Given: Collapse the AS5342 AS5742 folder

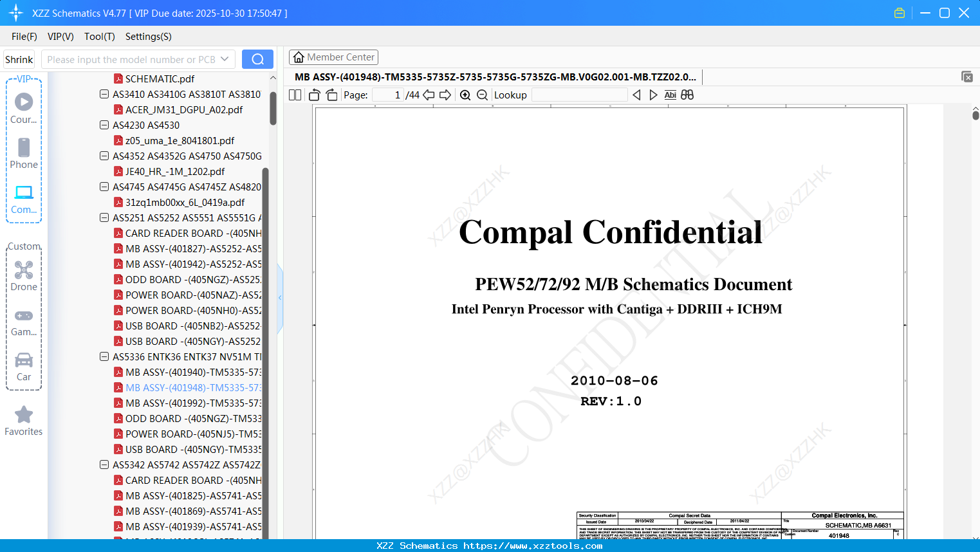Looking at the screenshot, I should (x=104, y=465).
